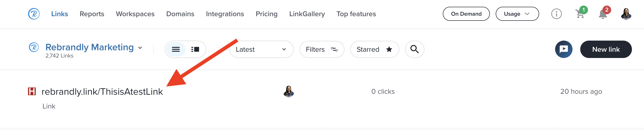Open the rebrandly.link/ThisisAtestLink entry
This screenshot has height=130, width=644.
(102, 92)
